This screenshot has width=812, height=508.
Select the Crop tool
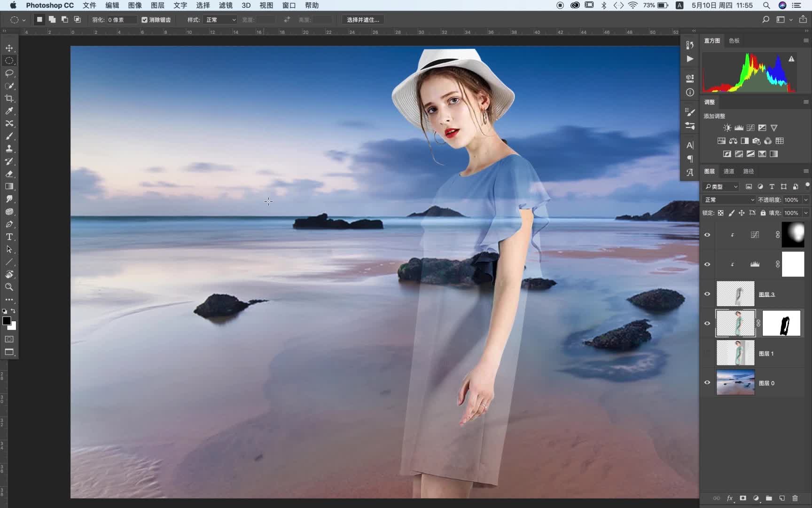(9, 98)
